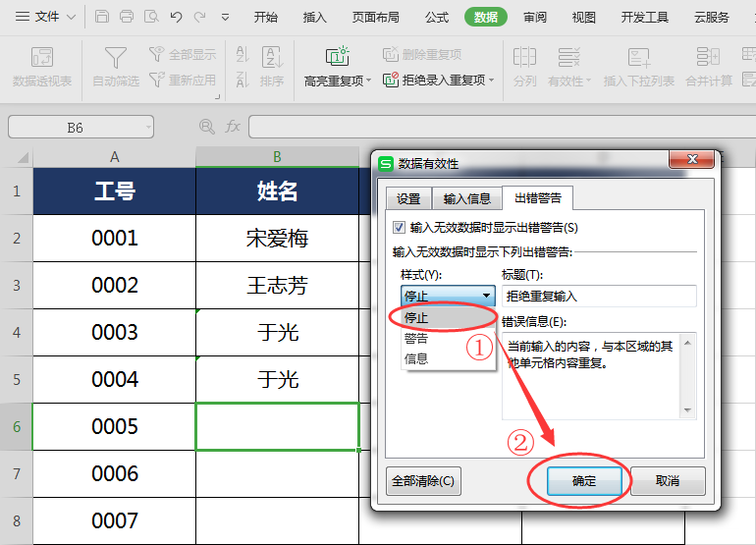Click cell containing 王志芳

click(277, 286)
